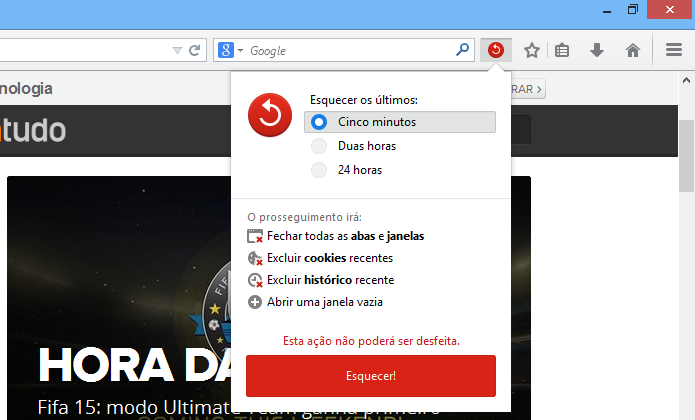Image resolution: width=695 pixels, height=420 pixels.
Task: Click 'Excluir cookies recentes' text
Action: [330, 258]
